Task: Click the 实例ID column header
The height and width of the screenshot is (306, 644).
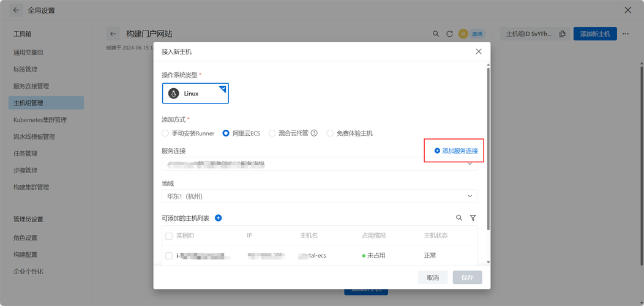Action: [185, 236]
